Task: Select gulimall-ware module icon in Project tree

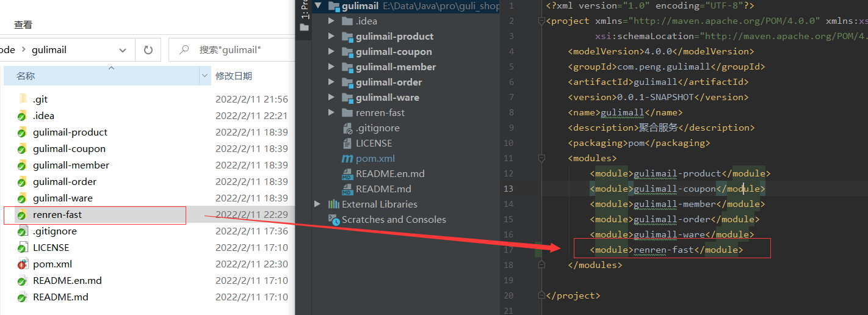Action: click(347, 98)
